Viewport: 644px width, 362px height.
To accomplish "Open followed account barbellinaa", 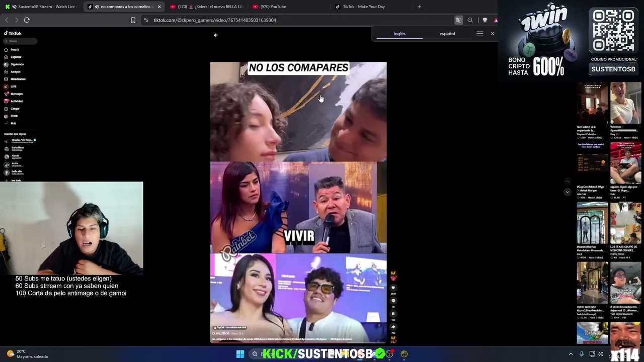I will [14, 149].
